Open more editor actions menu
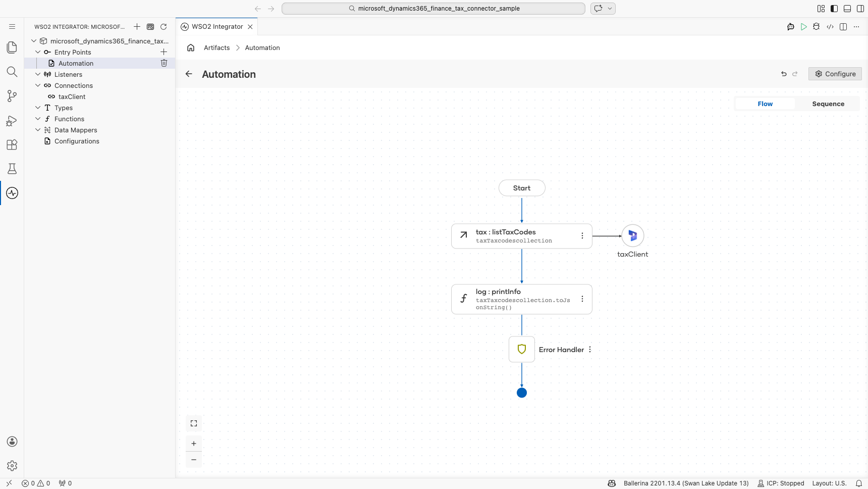The width and height of the screenshot is (868, 489). [856, 27]
